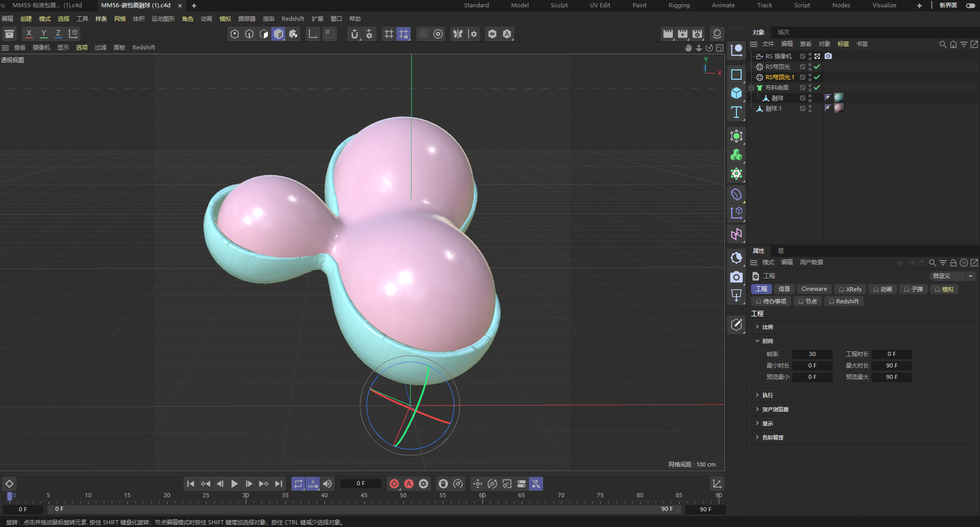Viewport: 980px width, 527px height.
Task: Toggle the highlighted locked workplane icon
Action: (x=404, y=34)
